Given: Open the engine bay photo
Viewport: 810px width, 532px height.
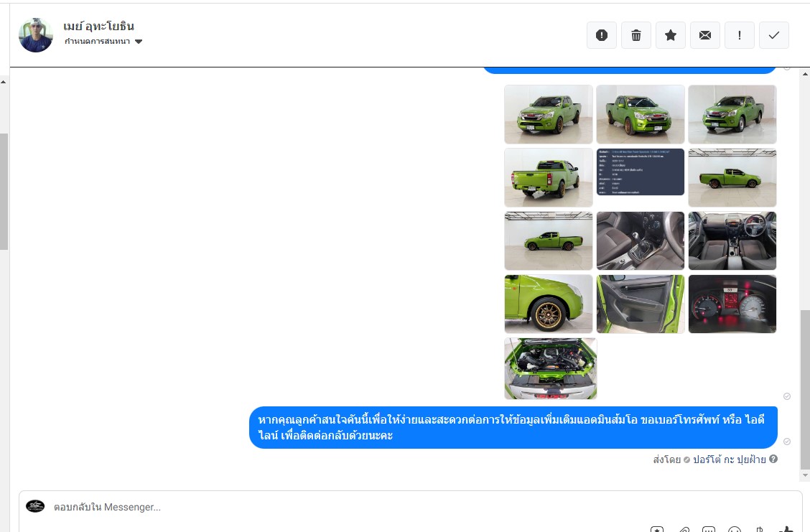Looking at the screenshot, I should (551, 369).
